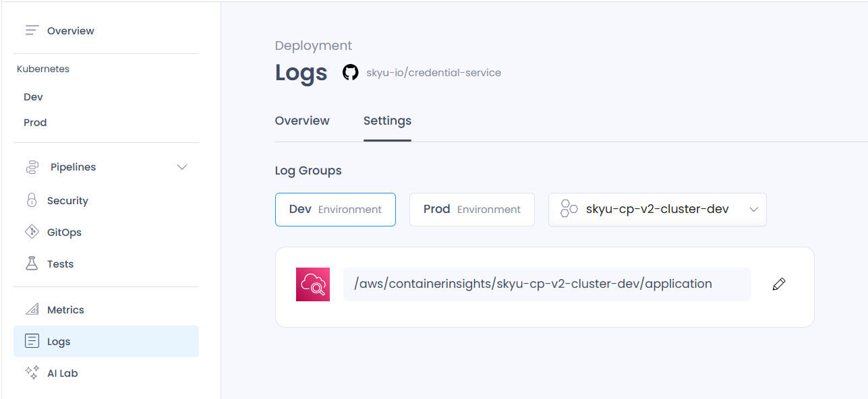
Task: Click the Overview lines icon in the sidebar
Action: point(32,30)
